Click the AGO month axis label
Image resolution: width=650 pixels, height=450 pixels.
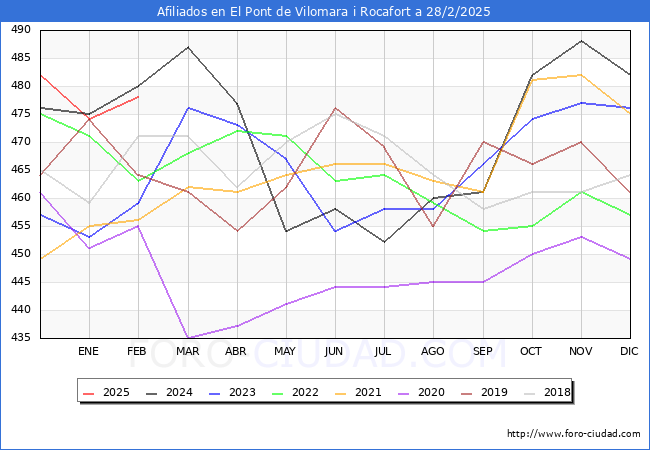click(433, 351)
